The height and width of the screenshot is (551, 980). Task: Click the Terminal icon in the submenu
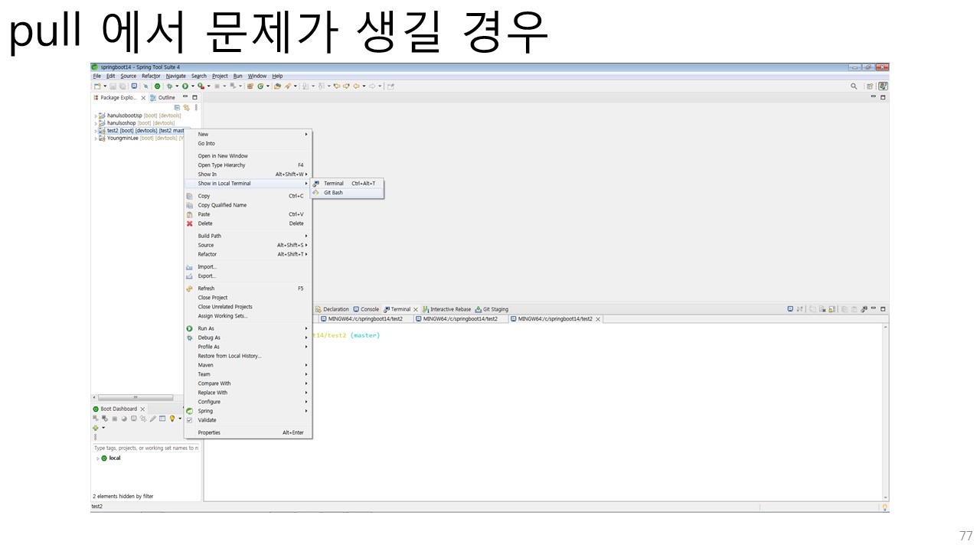coord(316,184)
